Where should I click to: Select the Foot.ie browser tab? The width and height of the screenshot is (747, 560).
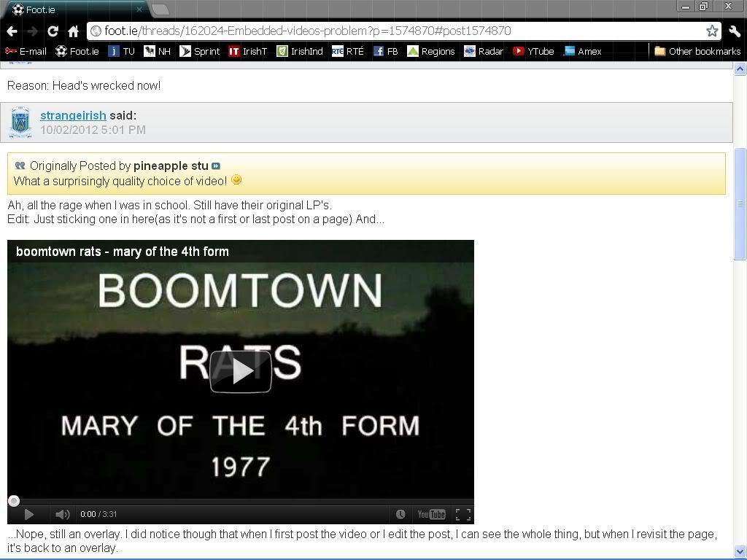coord(76,9)
